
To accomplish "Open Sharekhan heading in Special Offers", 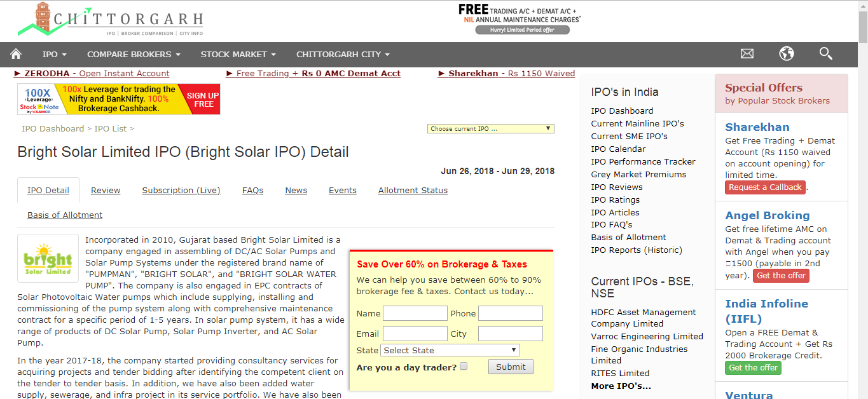I will (757, 127).
